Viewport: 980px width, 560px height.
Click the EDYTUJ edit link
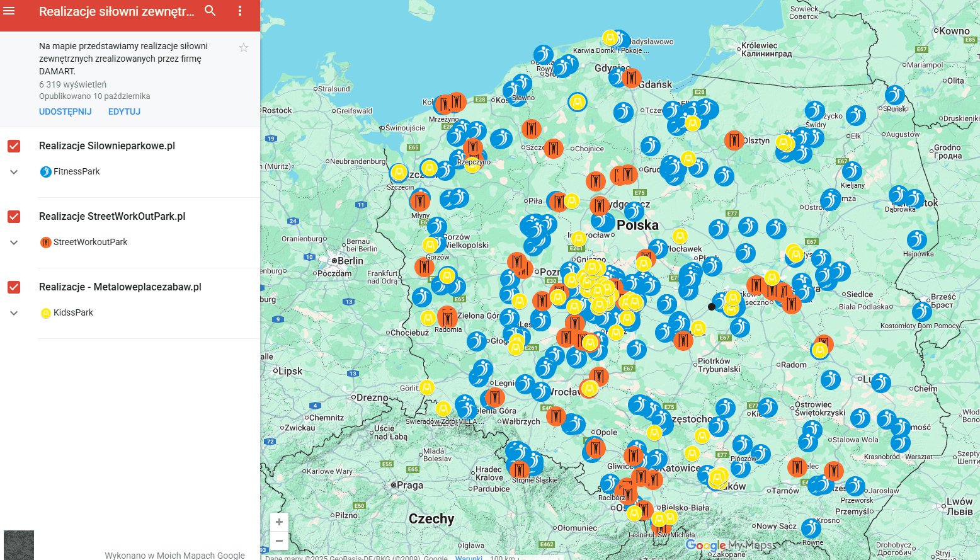[124, 111]
